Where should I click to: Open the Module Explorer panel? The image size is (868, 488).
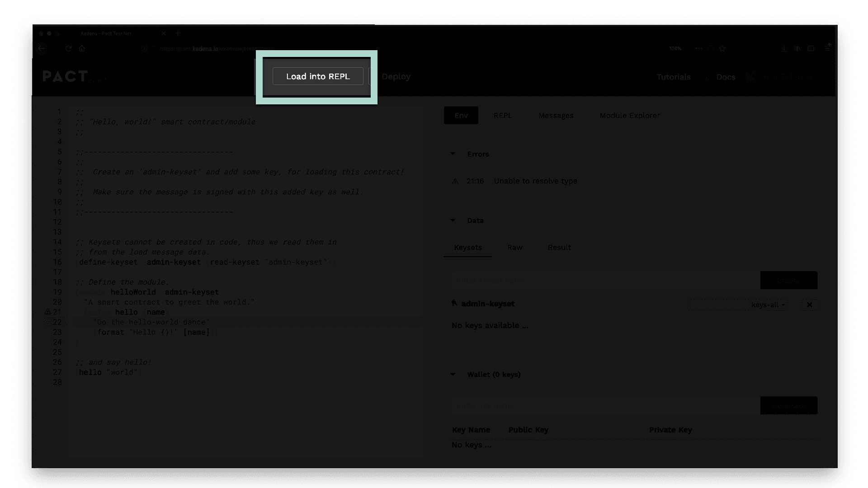tap(630, 115)
